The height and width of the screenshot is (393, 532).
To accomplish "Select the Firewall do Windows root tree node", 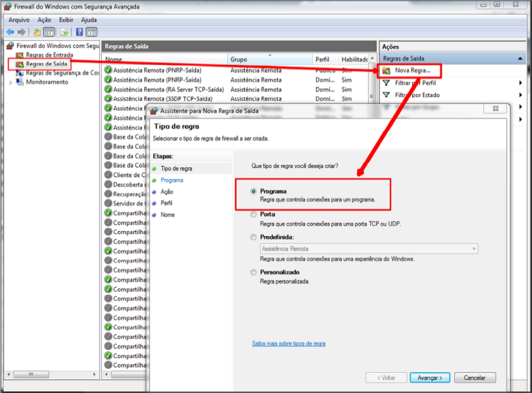I will (58, 45).
